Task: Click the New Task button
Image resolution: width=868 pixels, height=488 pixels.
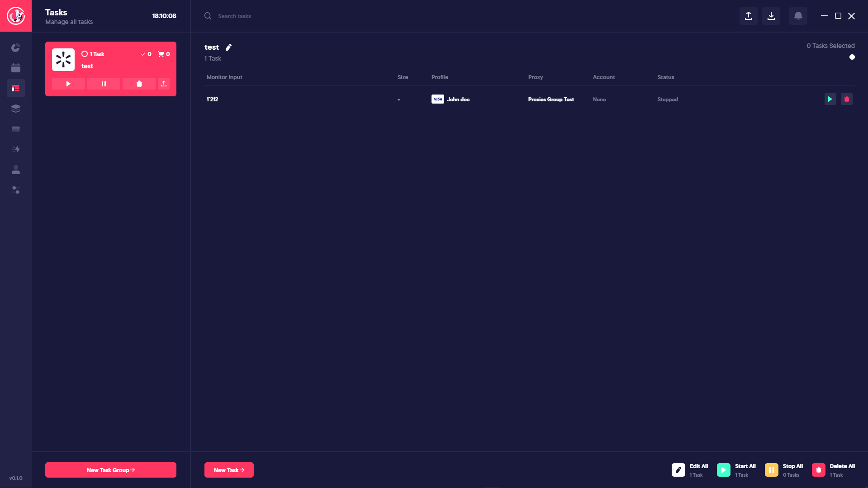Action: 229,470
